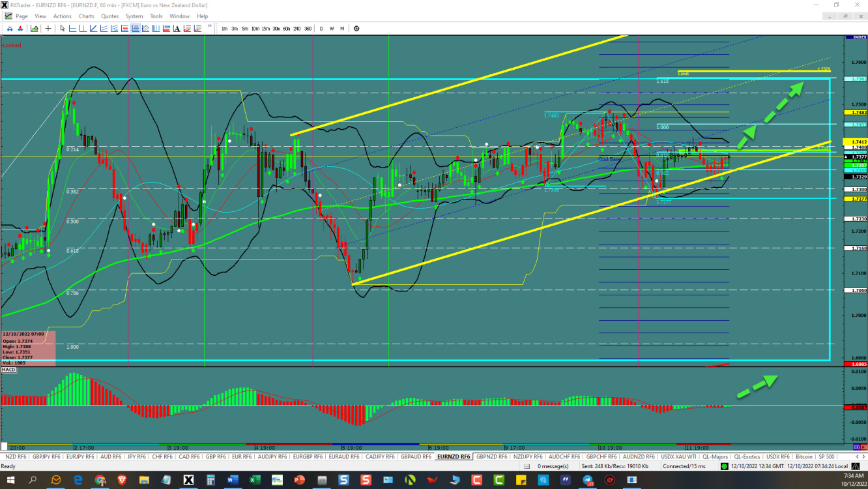Viewport: 868px width, 489px height.
Task: Switch to the EURJPY RF6 tab
Action: coord(79,456)
